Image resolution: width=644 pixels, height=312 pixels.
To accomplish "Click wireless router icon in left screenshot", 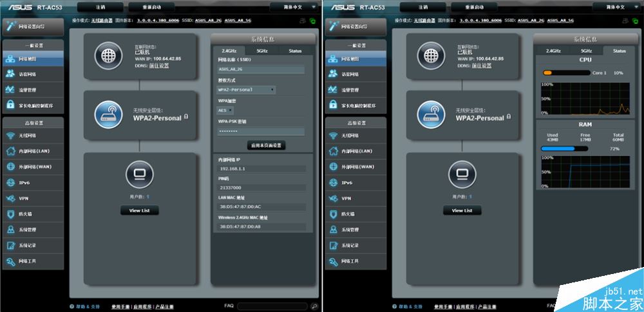I will pos(108,115).
